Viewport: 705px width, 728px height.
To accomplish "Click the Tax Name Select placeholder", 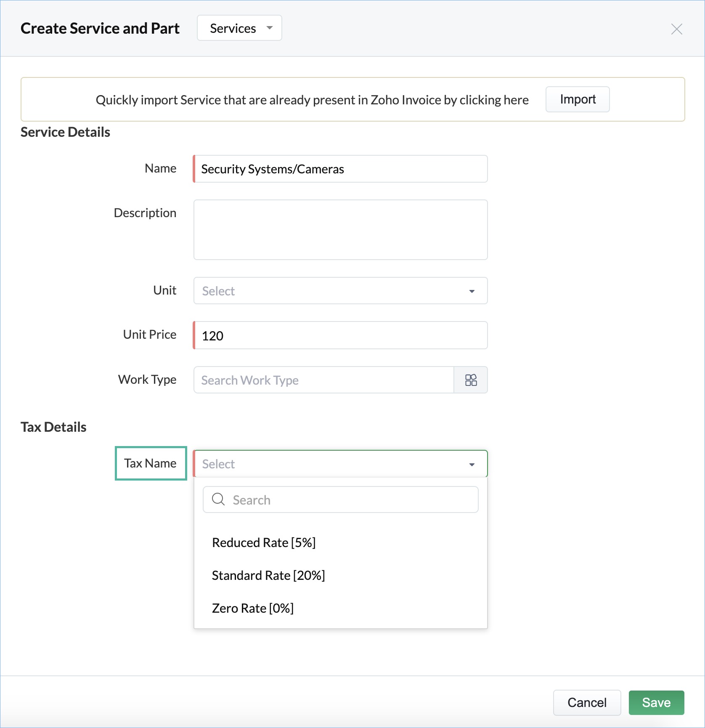I will click(x=218, y=464).
